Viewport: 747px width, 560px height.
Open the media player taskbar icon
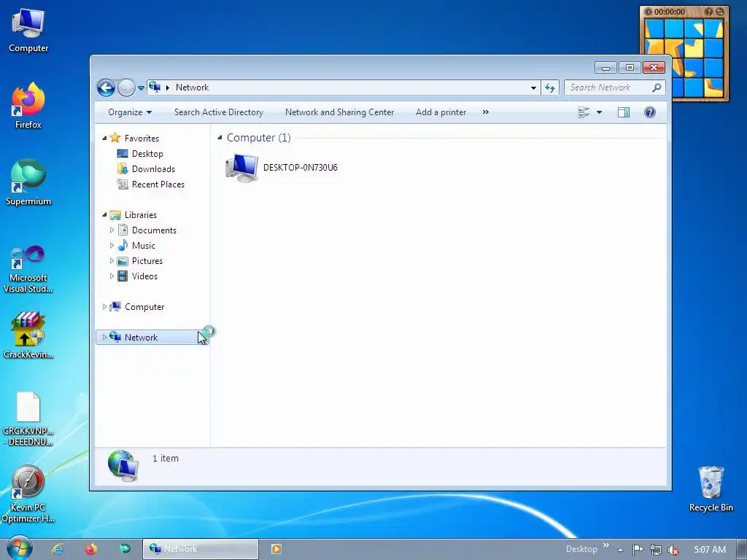(x=276, y=549)
